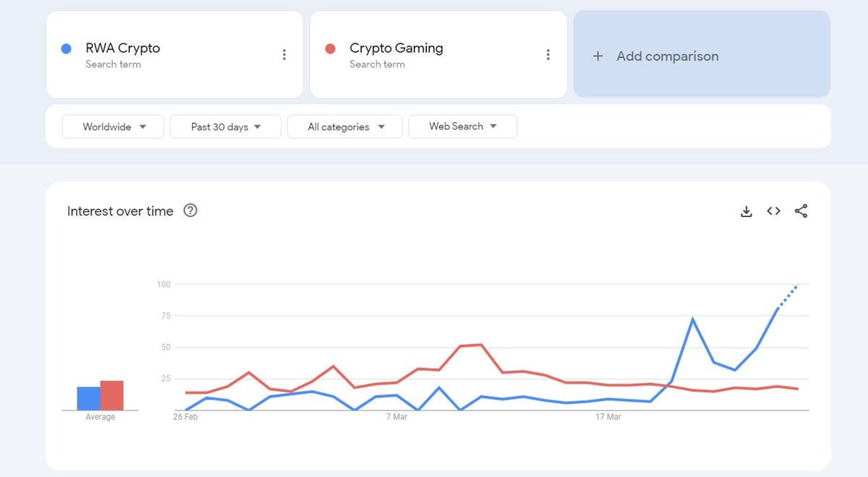Image resolution: width=868 pixels, height=477 pixels.
Task: Click the blue Average bar
Action: (x=88, y=399)
